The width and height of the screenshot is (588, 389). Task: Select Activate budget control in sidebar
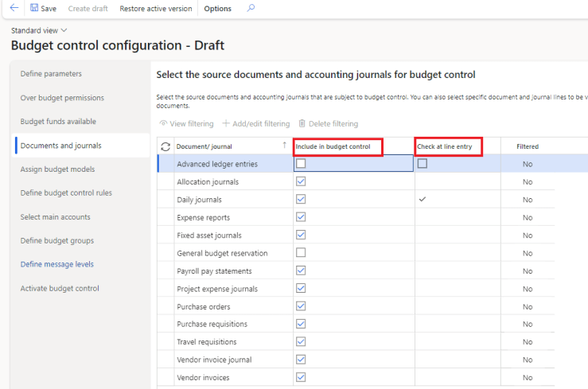point(60,289)
